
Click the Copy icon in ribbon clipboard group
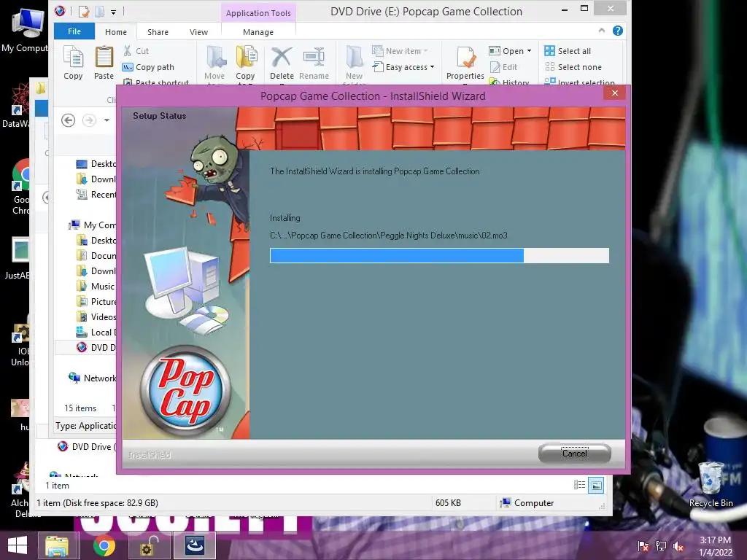(x=73, y=63)
